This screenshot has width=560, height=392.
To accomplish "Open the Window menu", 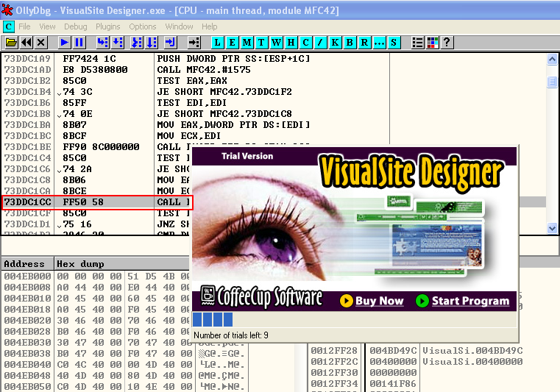I will (179, 26).
